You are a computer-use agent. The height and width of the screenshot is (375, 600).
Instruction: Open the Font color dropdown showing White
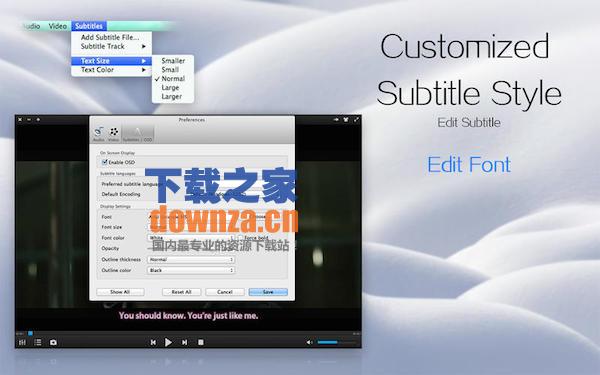pyautogui.click(x=191, y=238)
